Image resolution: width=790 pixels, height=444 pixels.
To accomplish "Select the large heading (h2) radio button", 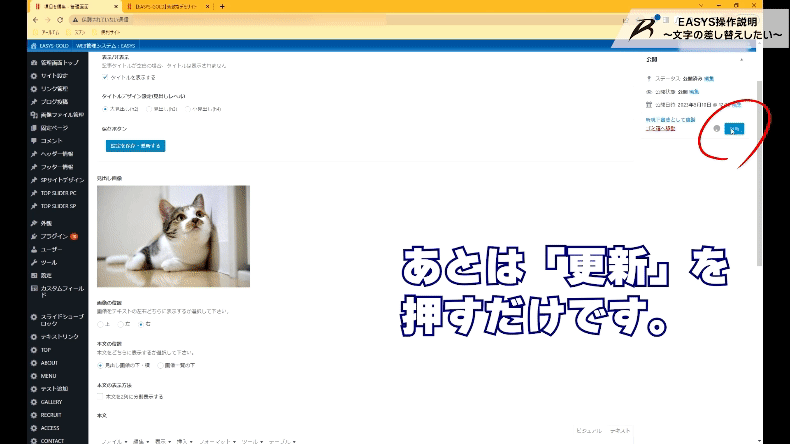I will (x=105, y=109).
